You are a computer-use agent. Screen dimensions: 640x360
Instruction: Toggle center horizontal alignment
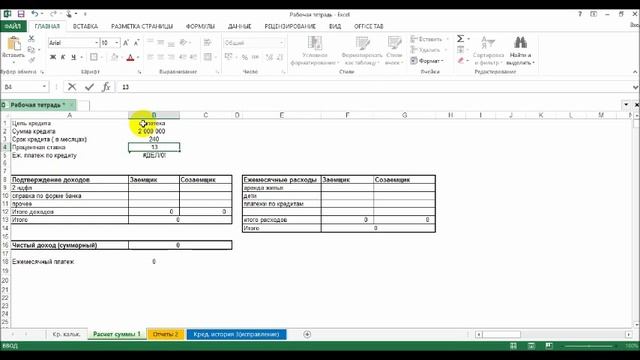point(160,57)
